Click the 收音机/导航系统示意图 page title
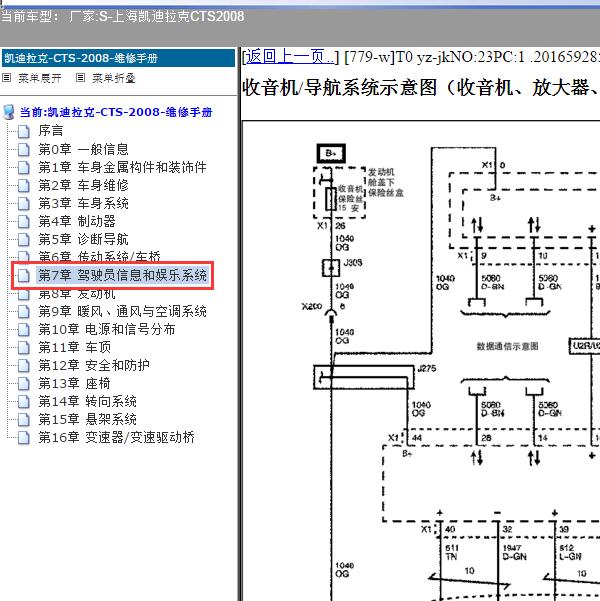600x601 pixels. (421, 87)
